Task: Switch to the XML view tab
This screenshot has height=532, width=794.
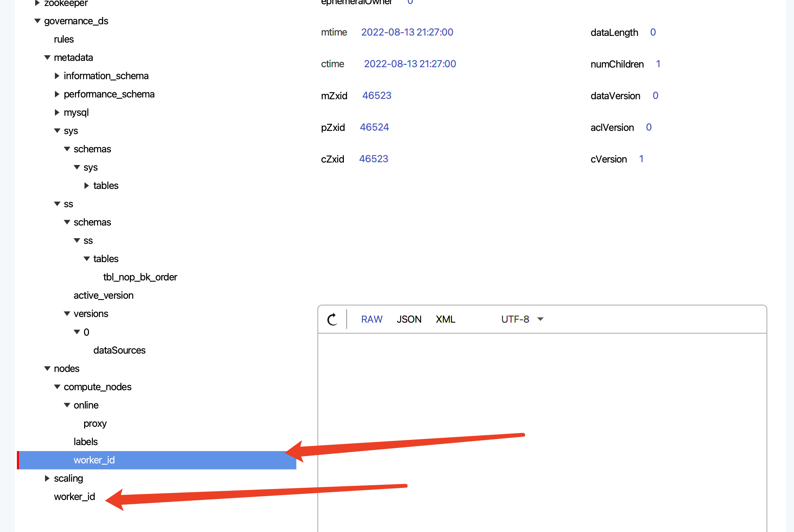Action: pos(446,319)
